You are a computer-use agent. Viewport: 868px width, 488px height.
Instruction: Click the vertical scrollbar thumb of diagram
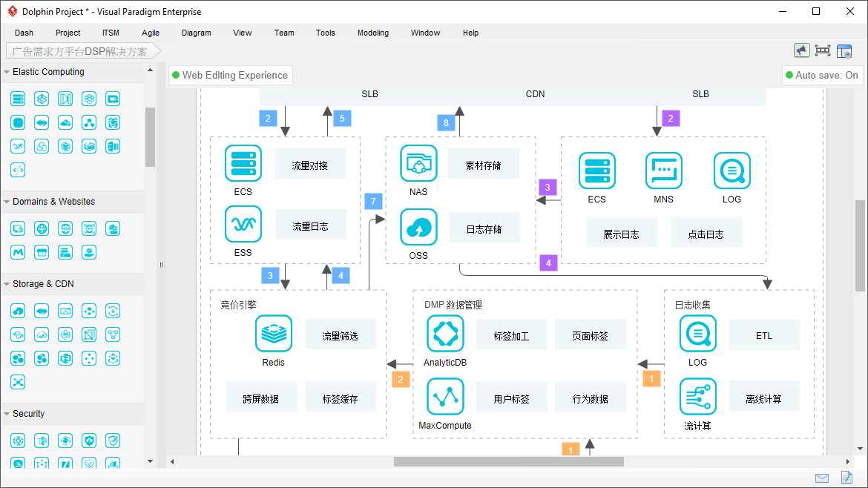click(x=860, y=245)
